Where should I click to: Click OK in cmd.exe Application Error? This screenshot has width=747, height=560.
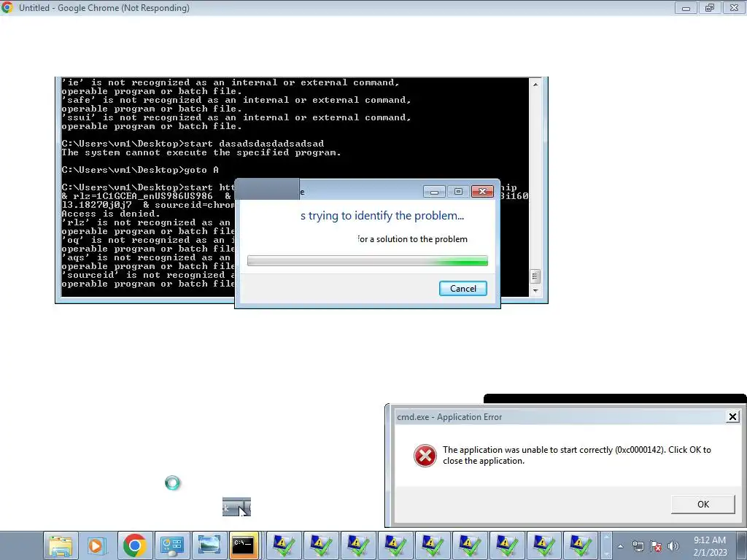point(703,505)
